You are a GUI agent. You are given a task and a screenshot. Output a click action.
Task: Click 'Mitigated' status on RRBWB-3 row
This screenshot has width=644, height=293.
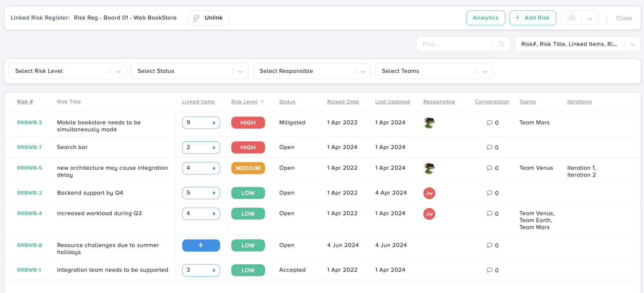click(292, 123)
